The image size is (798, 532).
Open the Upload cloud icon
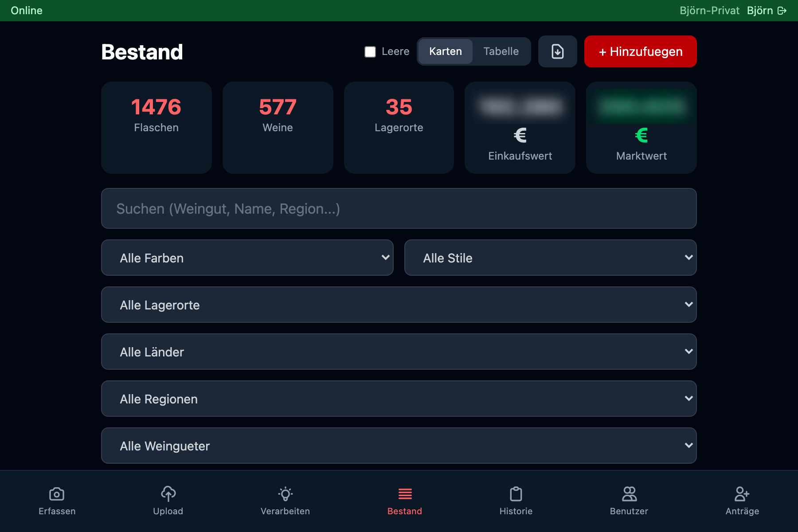click(168, 493)
